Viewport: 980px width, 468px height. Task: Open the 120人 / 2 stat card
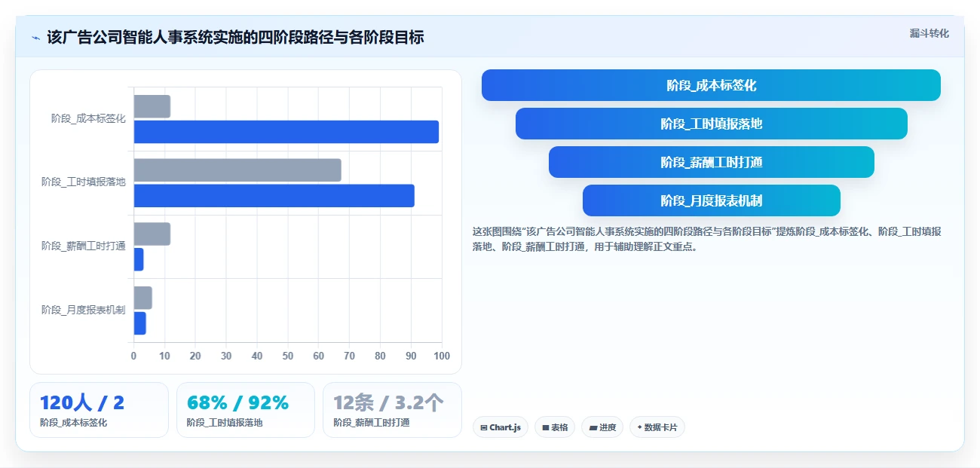tap(99, 410)
